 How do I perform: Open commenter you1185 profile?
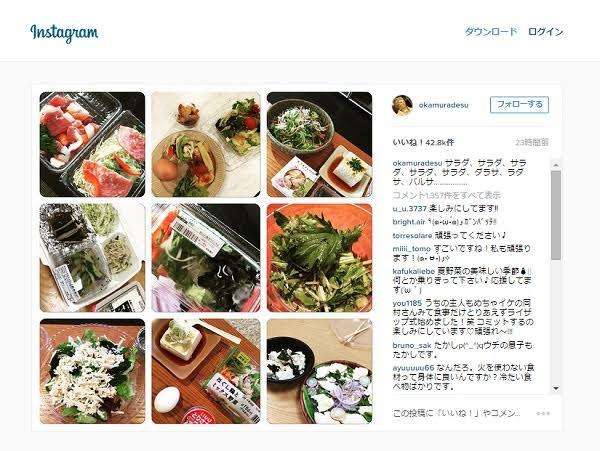click(x=407, y=303)
